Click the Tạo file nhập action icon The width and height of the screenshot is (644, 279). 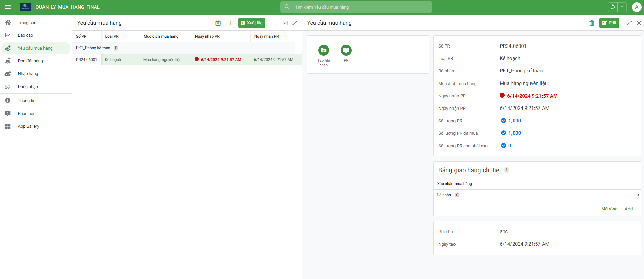click(x=323, y=51)
